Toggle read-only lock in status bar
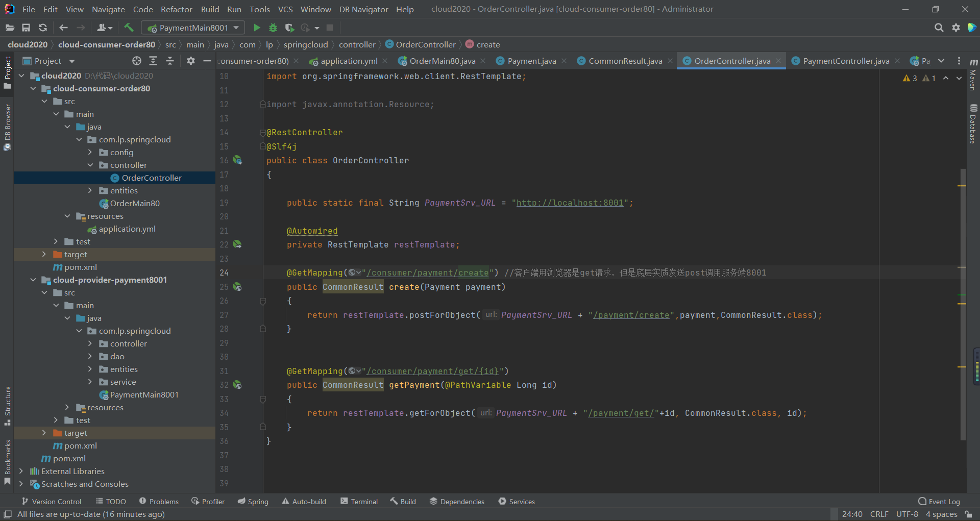The height and width of the screenshot is (521, 980). [968, 514]
